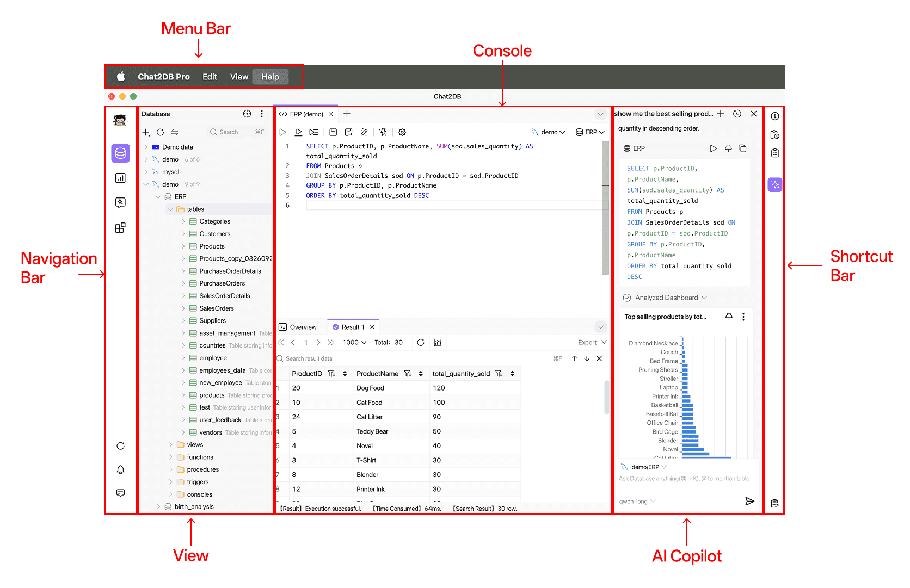Open the feedback message icon in the navigation bar
The height and width of the screenshot is (588, 910).
click(x=121, y=493)
